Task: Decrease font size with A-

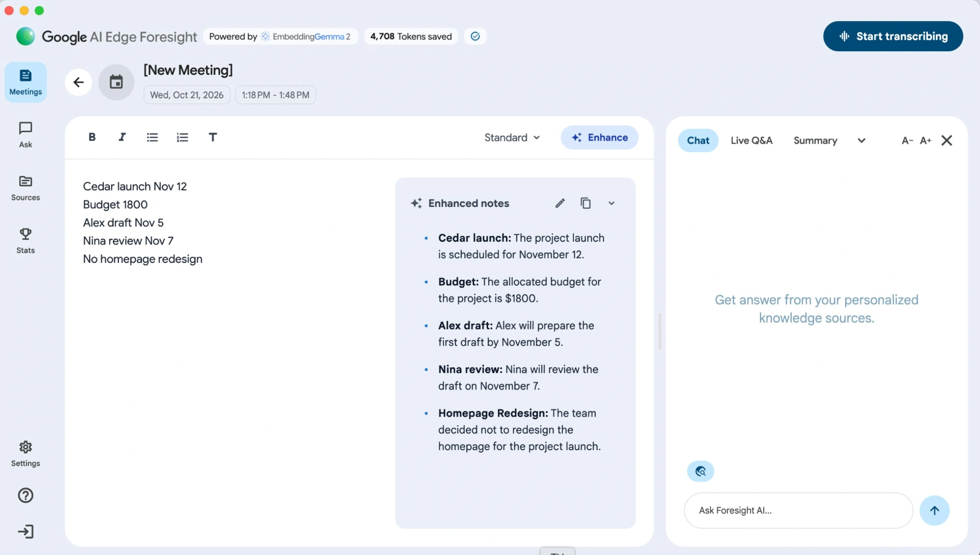Action: 907,140
